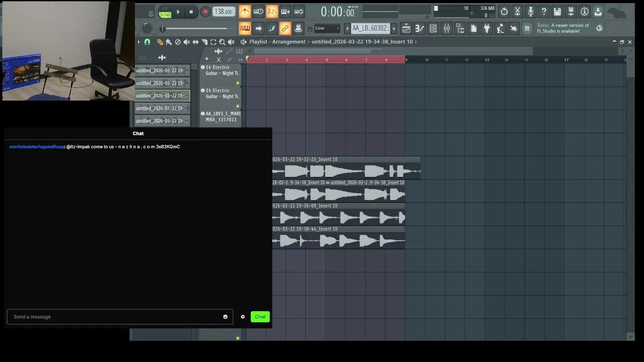Open audio editor scissors icon

point(517,12)
